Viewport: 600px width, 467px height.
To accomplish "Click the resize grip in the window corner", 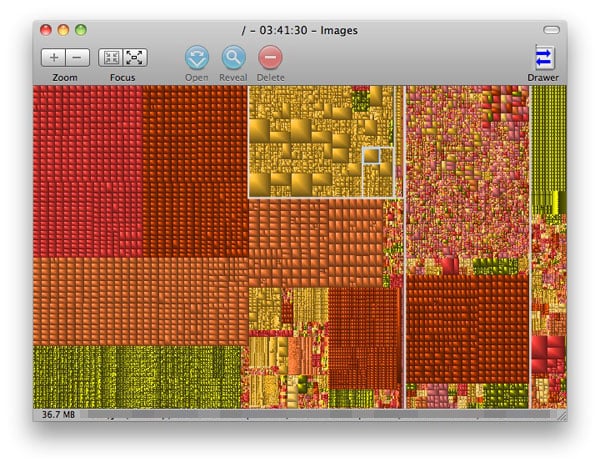I will tap(562, 416).
